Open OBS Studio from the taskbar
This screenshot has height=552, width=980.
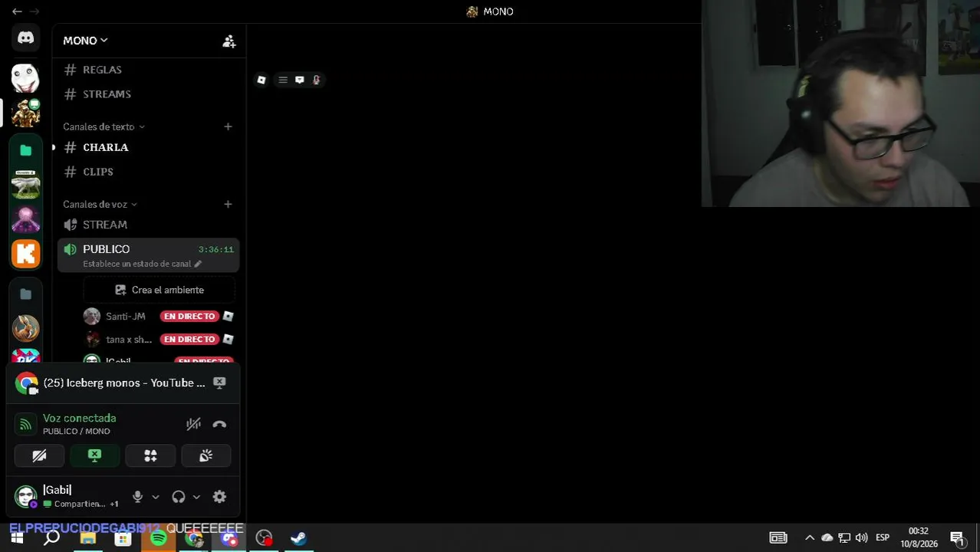[x=264, y=538]
